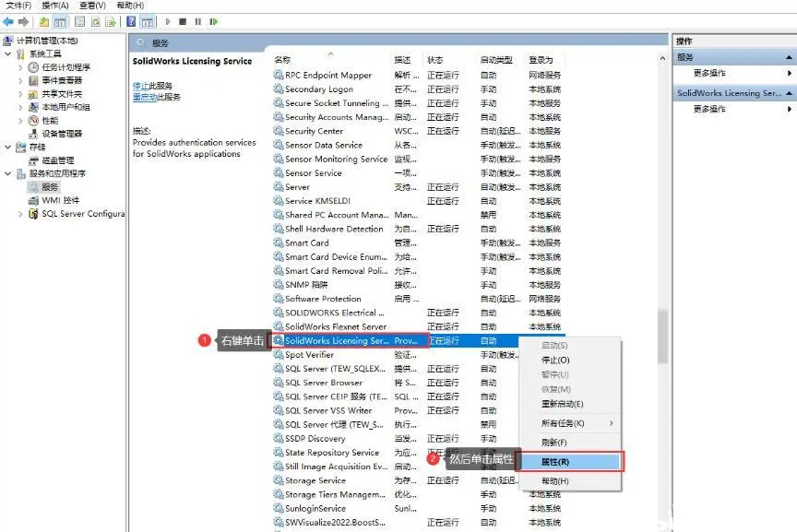Image resolution: width=797 pixels, height=532 pixels.
Task: Click the scroll-up arrow of the services list
Action: [662, 58]
